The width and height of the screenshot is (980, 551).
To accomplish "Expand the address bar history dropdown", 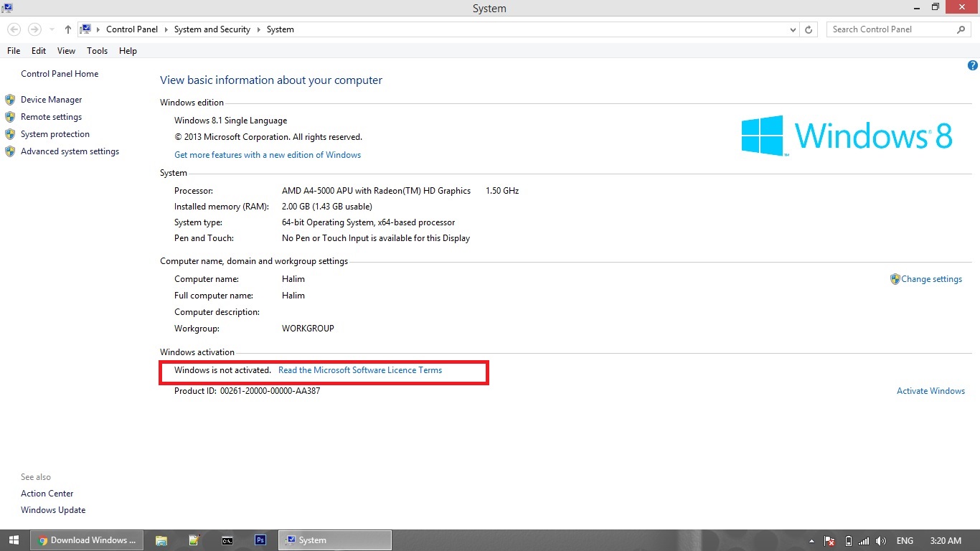I will [x=793, y=29].
